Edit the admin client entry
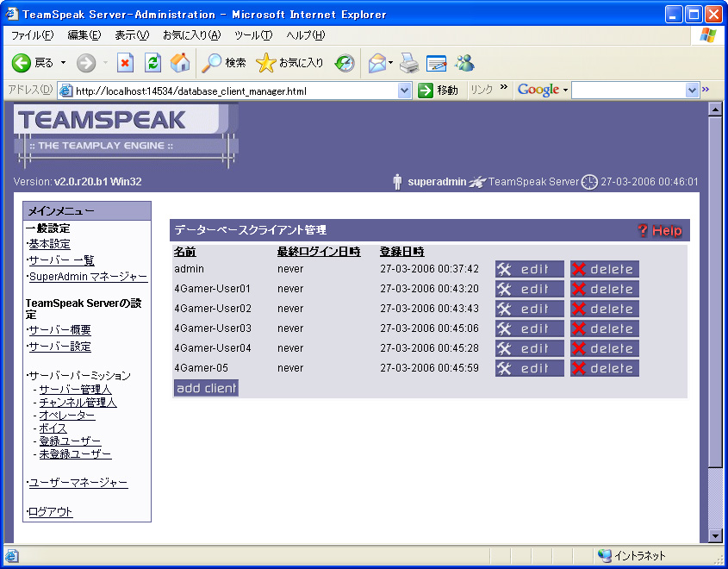 529,269
